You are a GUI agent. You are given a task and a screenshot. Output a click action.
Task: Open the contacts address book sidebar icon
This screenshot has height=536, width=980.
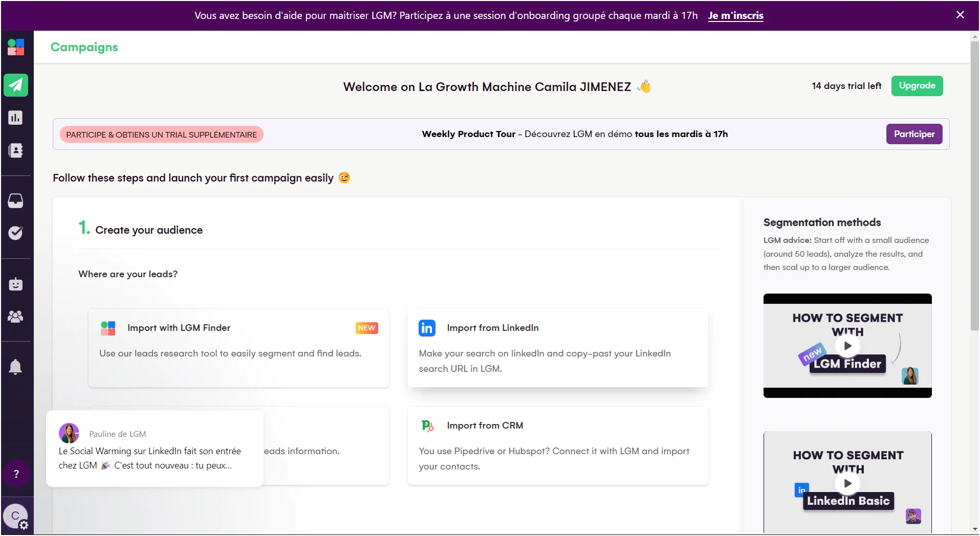16,150
